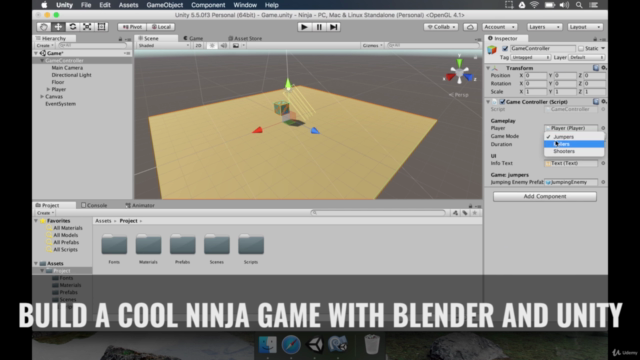This screenshot has height=360, width=640.
Task: Open Spotlight search in menu bar
Action: tap(579, 5)
